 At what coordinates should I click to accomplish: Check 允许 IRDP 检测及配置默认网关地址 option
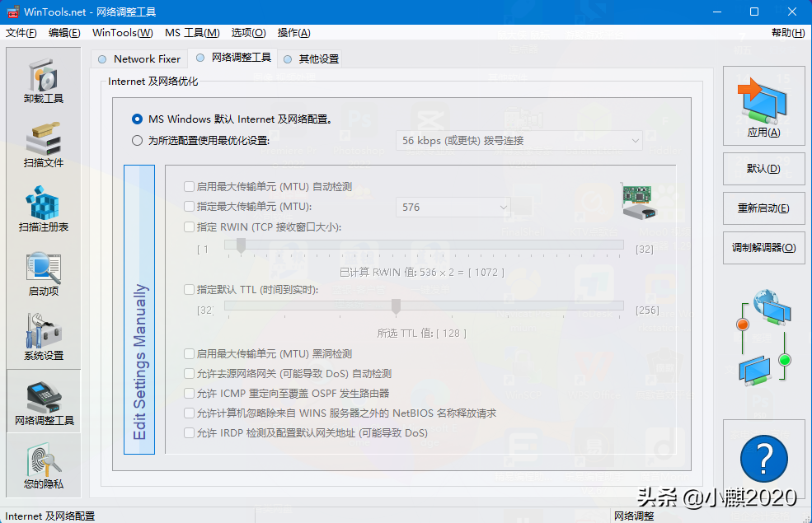(x=306, y=433)
